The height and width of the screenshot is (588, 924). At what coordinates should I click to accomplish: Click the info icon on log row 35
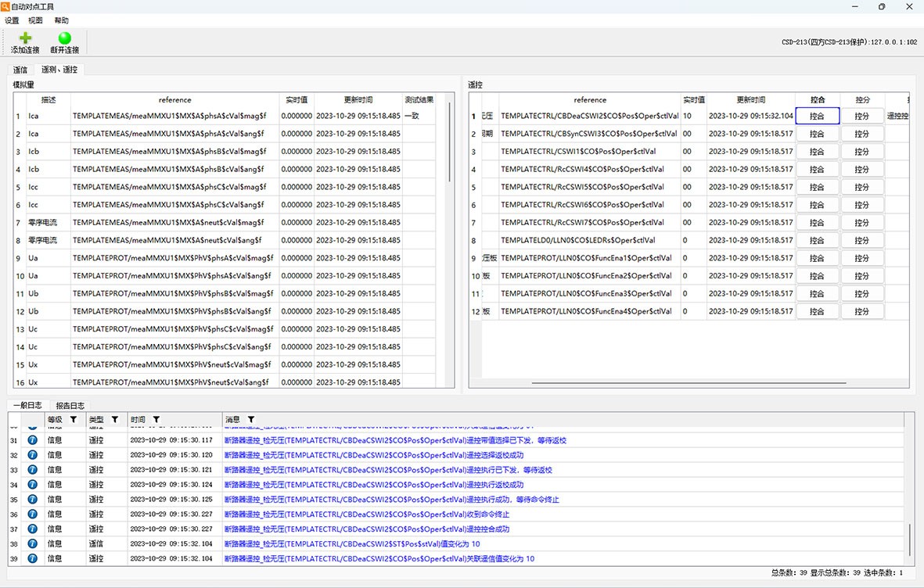tap(33, 500)
